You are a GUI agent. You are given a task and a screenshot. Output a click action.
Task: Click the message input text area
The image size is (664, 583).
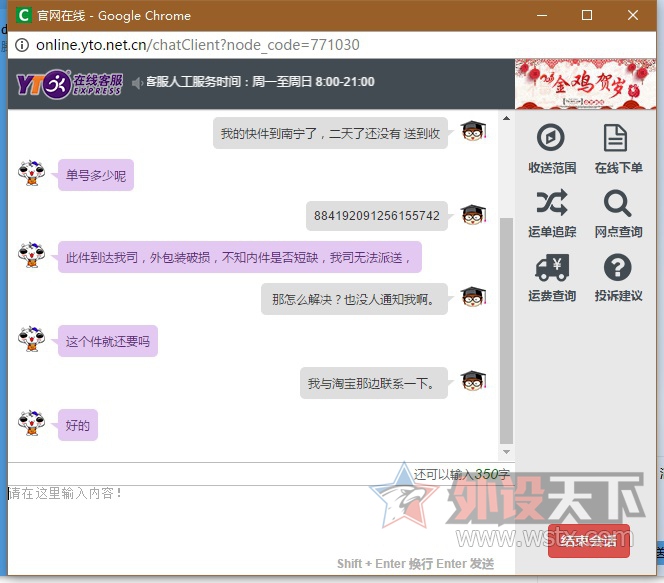click(x=250, y=520)
